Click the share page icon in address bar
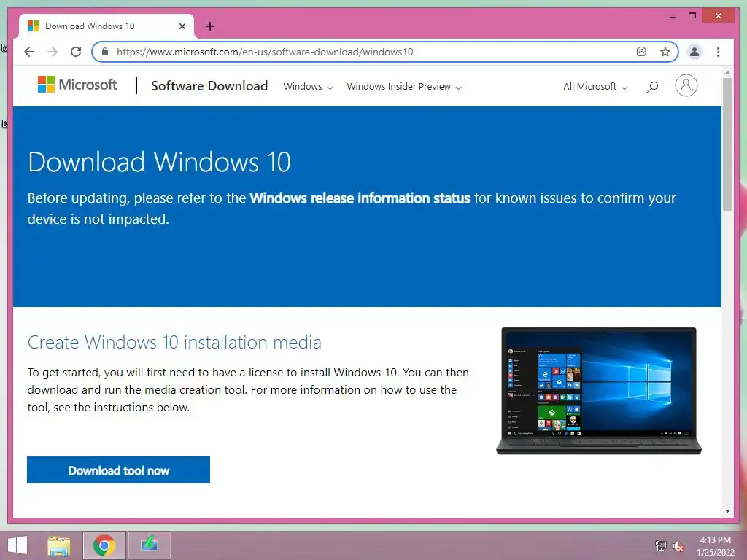The image size is (747, 560). click(642, 52)
